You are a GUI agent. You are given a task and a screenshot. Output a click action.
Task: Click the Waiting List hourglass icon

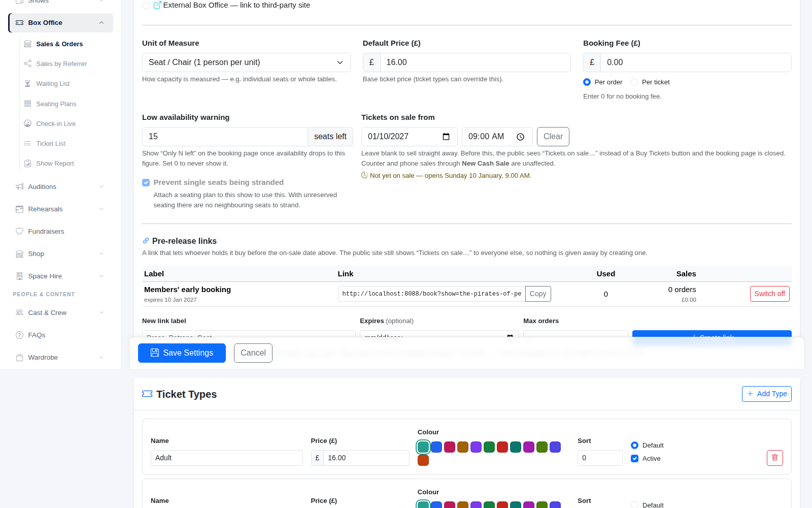pyautogui.click(x=28, y=84)
